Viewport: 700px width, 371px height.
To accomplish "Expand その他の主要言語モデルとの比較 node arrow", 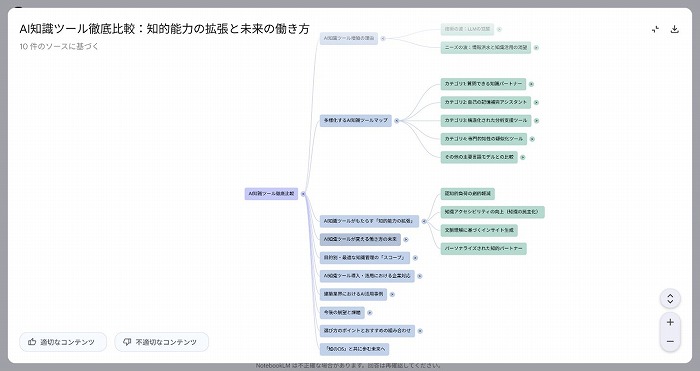I will coord(522,157).
